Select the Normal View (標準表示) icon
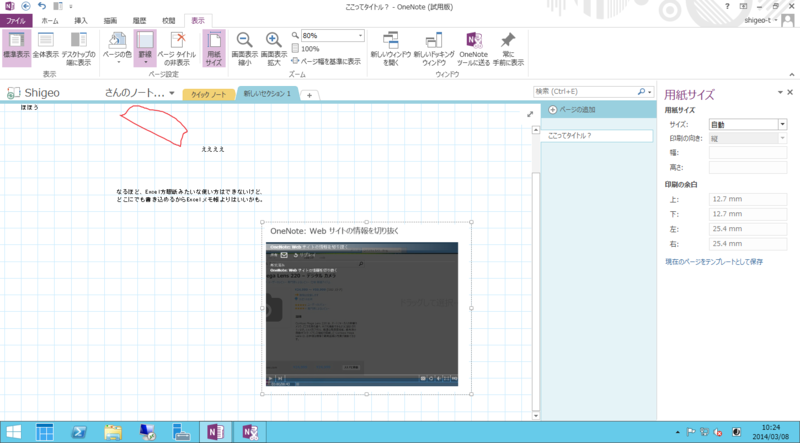This screenshot has width=800, height=443. tap(16, 48)
